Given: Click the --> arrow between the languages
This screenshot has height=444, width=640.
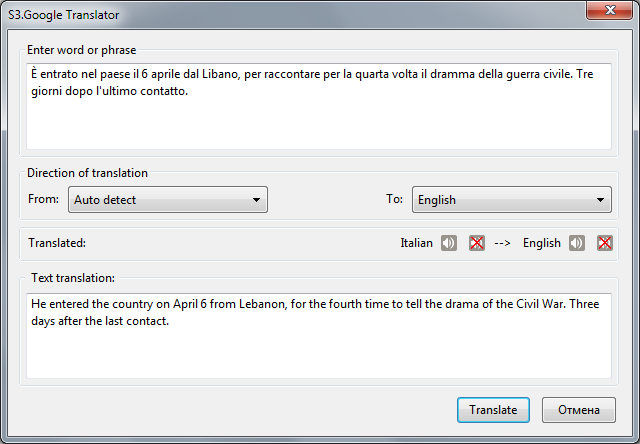Looking at the screenshot, I should click(502, 243).
